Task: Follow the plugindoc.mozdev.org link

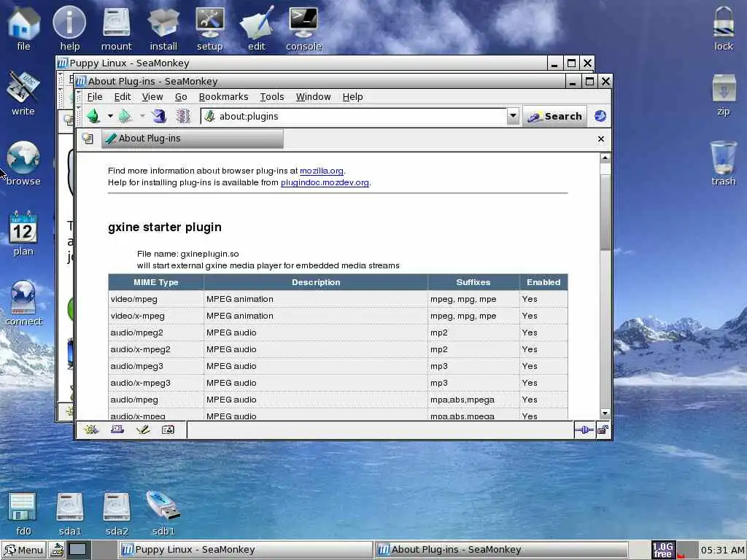Action: pos(325,182)
